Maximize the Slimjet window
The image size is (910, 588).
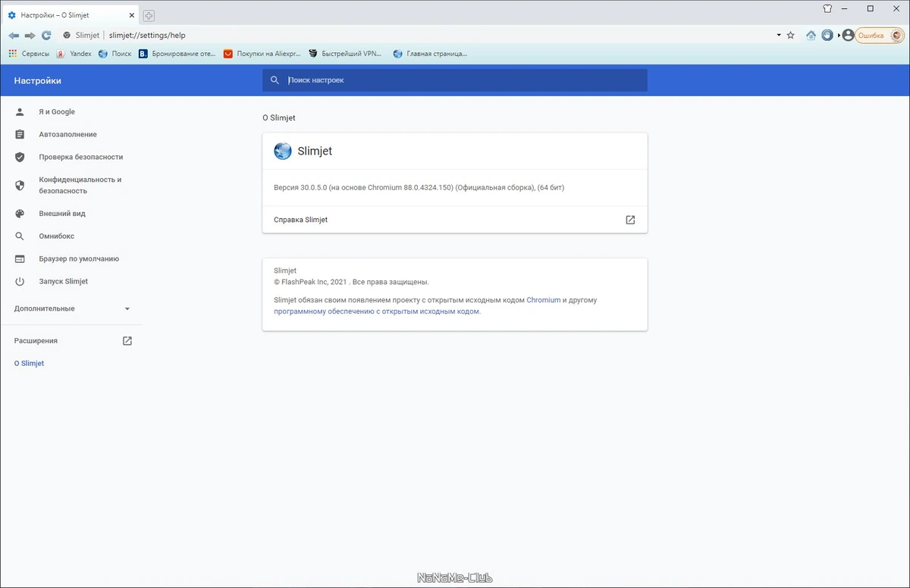click(871, 8)
